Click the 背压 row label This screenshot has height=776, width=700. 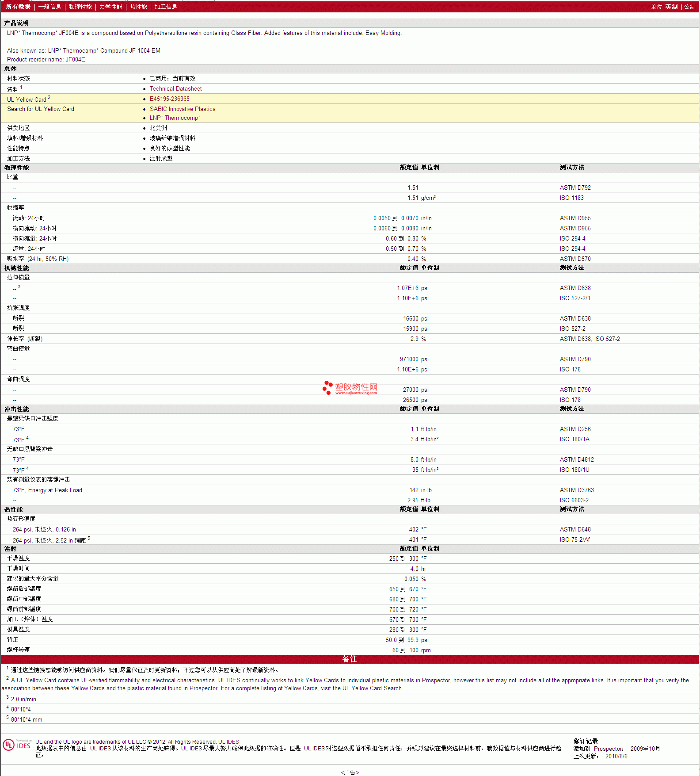[x=12, y=639]
